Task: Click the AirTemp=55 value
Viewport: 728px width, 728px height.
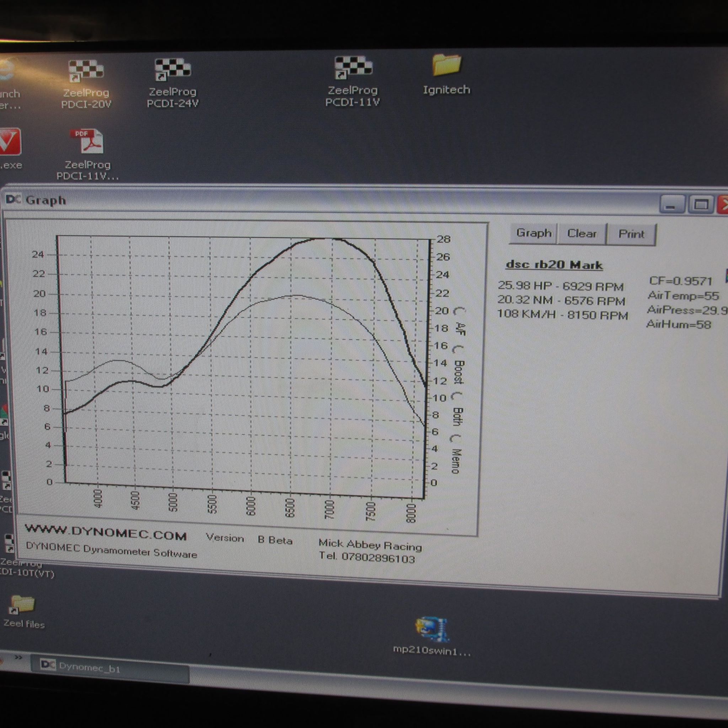Action: point(683,295)
